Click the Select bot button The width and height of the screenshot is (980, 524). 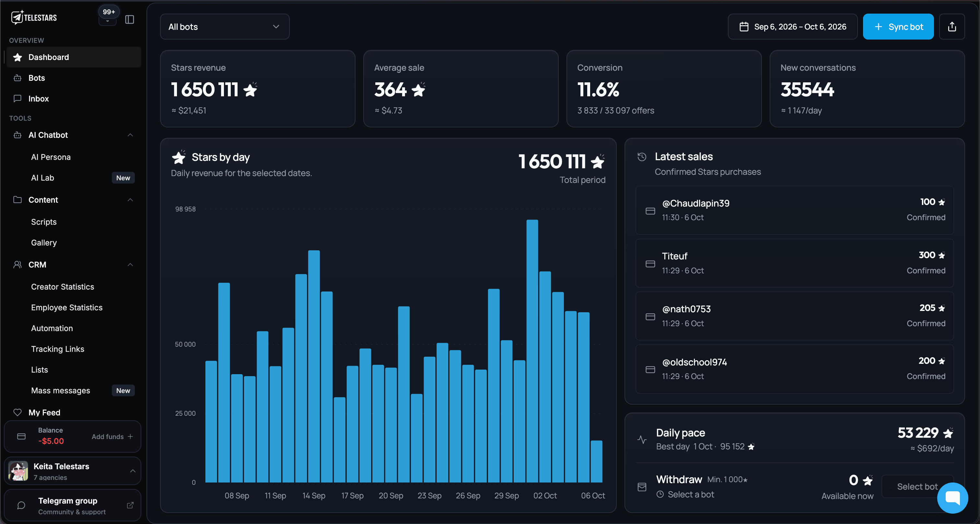pyautogui.click(x=917, y=486)
